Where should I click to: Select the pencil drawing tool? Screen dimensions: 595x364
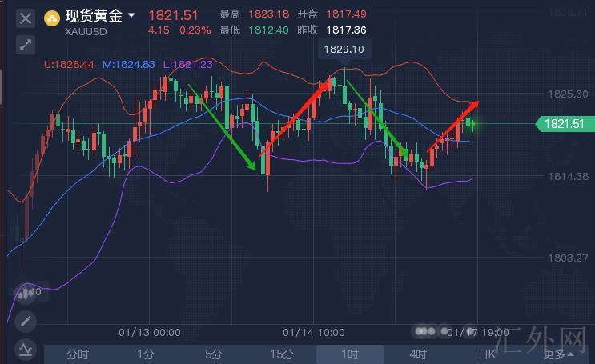coord(26,322)
